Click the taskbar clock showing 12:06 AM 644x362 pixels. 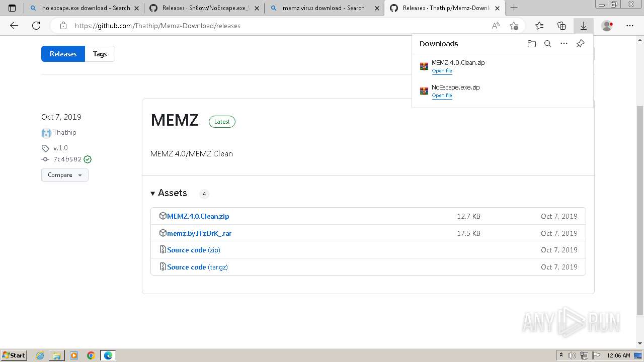click(x=618, y=355)
